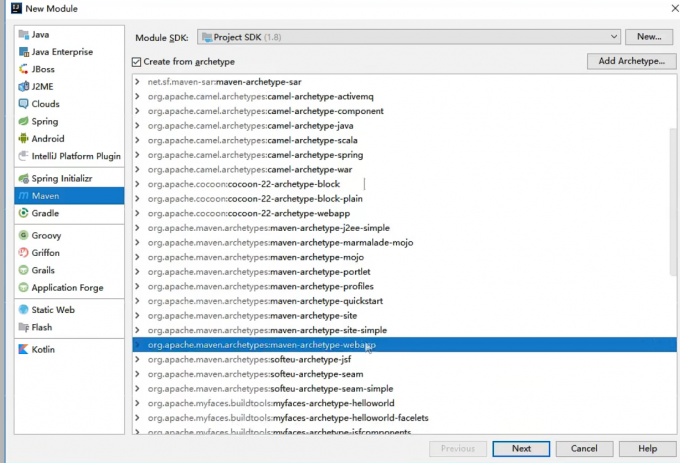Select Java Enterprise module type
The height and width of the screenshot is (463, 680).
69,52
